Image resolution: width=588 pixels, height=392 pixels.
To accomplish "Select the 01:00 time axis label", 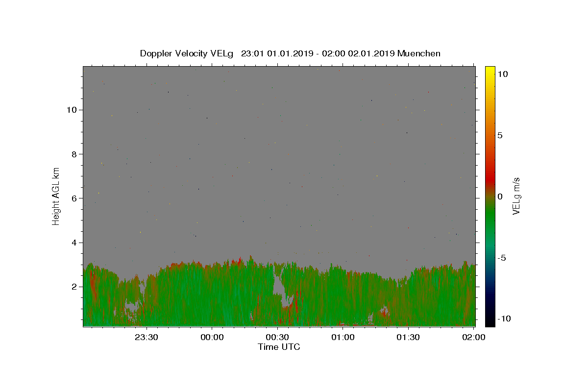I will tap(343, 337).
